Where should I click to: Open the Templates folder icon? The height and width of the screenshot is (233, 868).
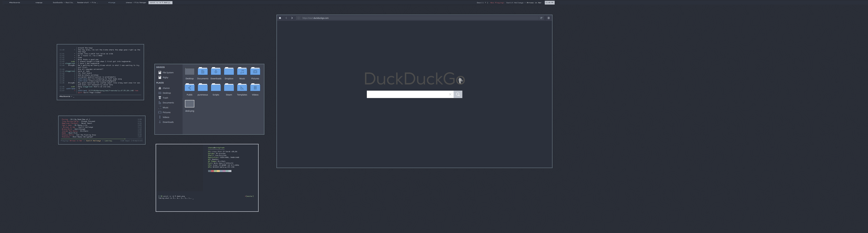(x=242, y=88)
